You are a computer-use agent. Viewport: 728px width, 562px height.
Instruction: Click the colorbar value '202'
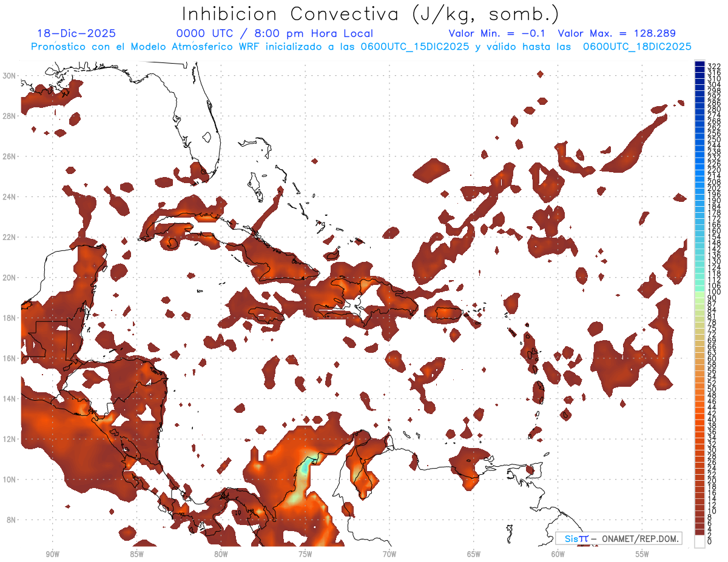point(714,189)
